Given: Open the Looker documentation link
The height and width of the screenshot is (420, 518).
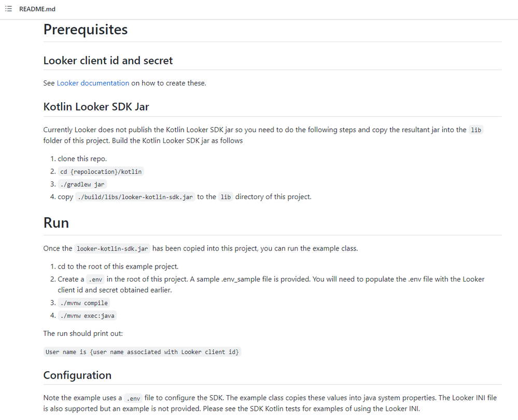Looking at the screenshot, I should [x=93, y=83].
